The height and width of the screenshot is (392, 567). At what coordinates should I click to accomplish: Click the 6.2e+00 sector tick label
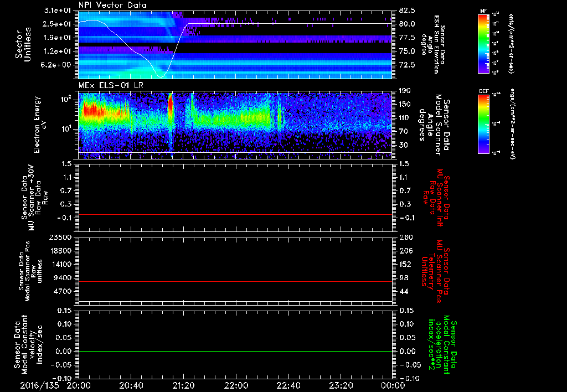click(x=57, y=65)
